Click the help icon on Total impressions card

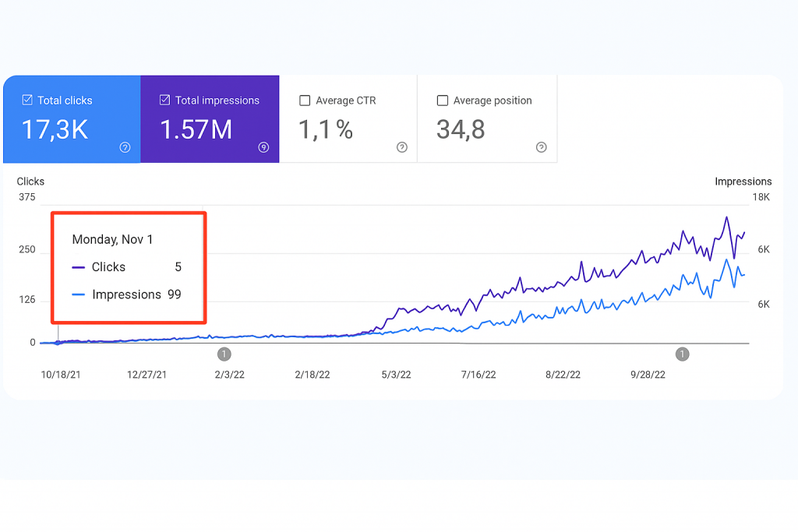point(263,148)
